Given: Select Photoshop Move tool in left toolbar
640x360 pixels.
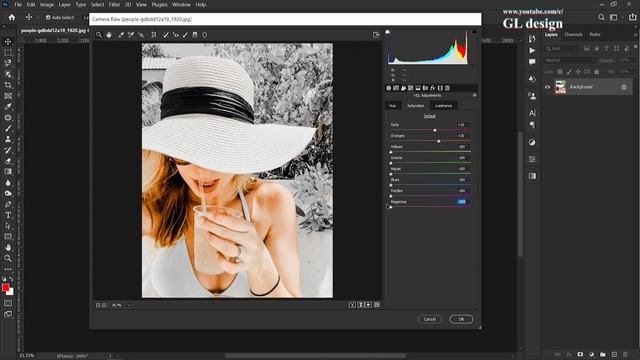Looking at the screenshot, I should coord(8,42).
